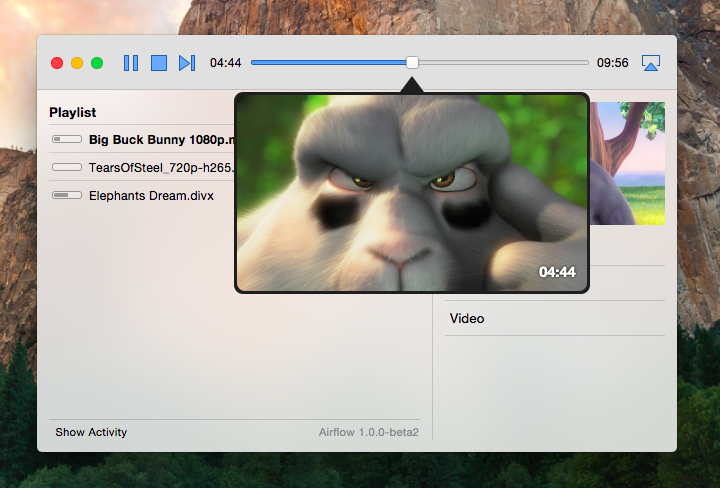Click the video artwork behind the preview
Image resolution: width=720 pixels, height=488 pixels.
point(628,160)
